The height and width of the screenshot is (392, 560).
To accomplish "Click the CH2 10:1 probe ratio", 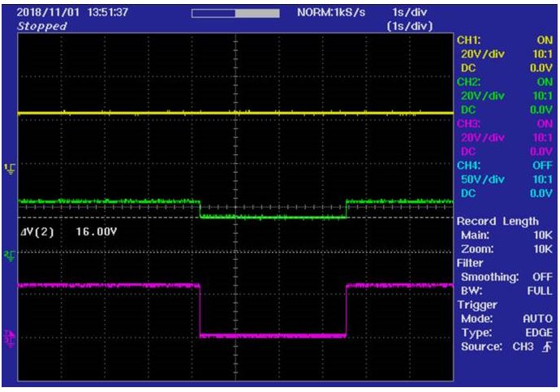I will (542, 96).
